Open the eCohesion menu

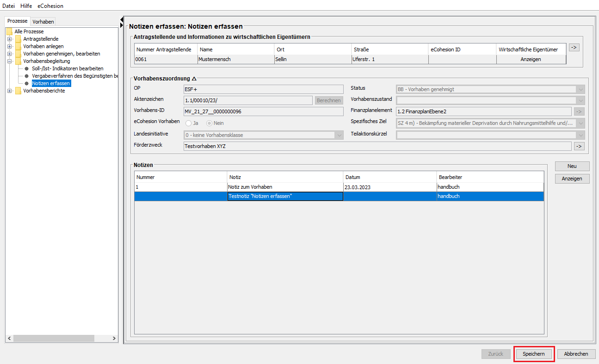50,6
